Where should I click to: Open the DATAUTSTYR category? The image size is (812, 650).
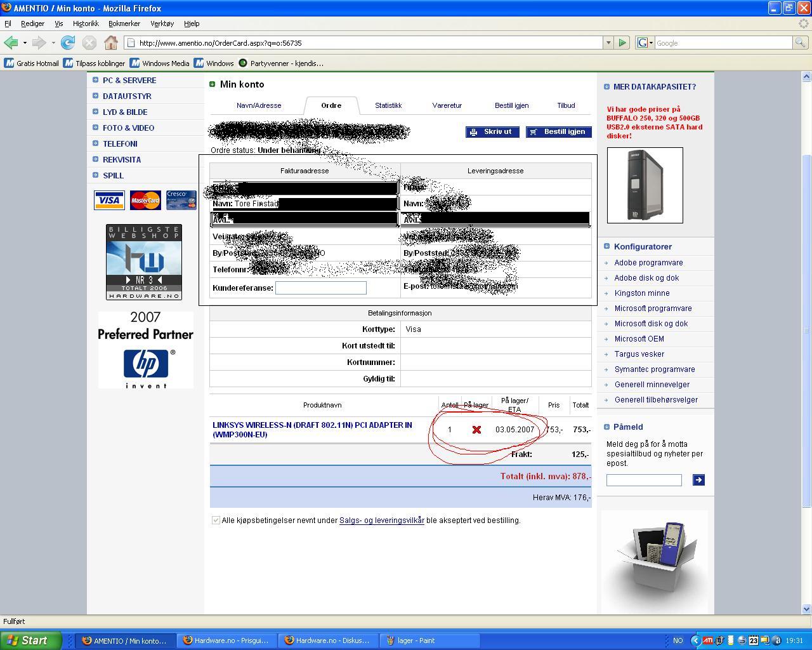[x=127, y=96]
